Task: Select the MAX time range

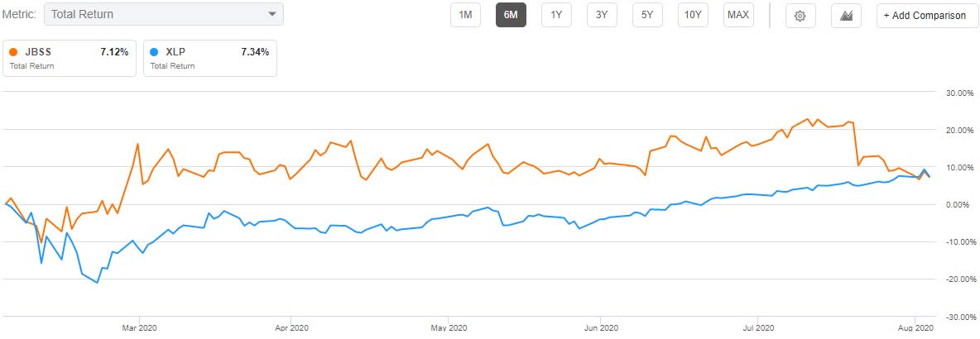Action: point(738,16)
